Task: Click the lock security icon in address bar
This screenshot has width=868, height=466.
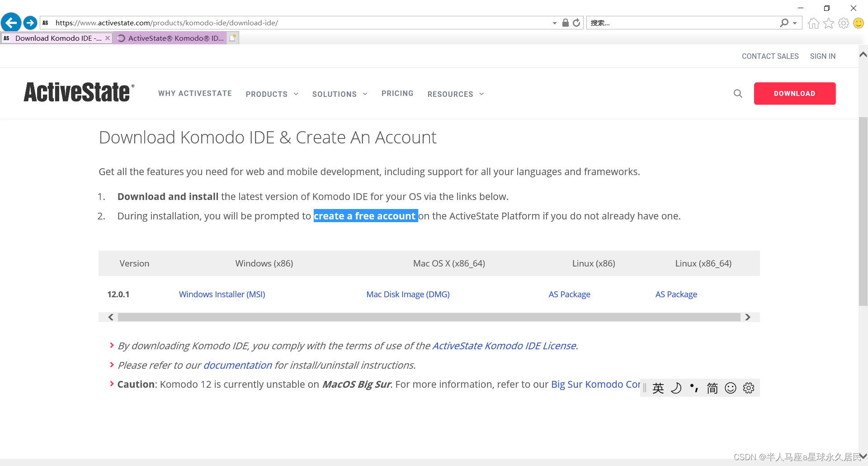Action: pyautogui.click(x=565, y=23)
